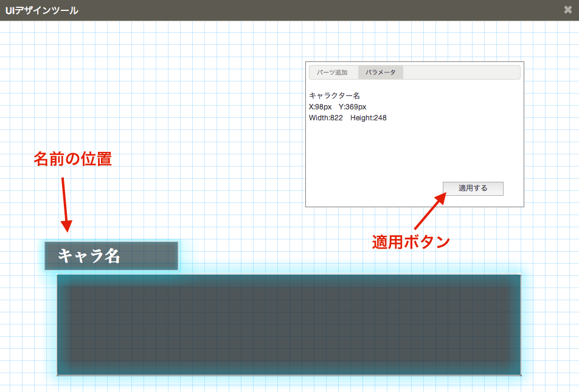The image size is (579, 392).
Task: Click the empty tab bar right of パラメータ
Action: click(461, 72)
